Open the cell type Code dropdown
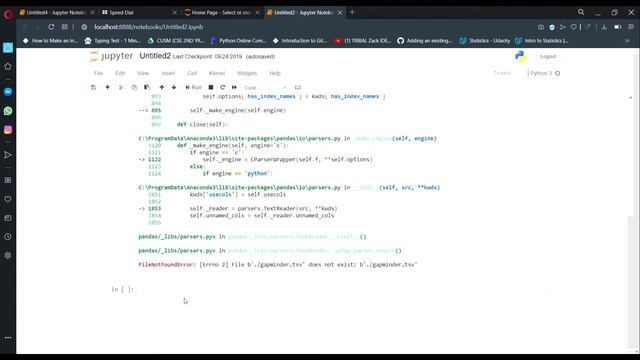 point(265,87)
